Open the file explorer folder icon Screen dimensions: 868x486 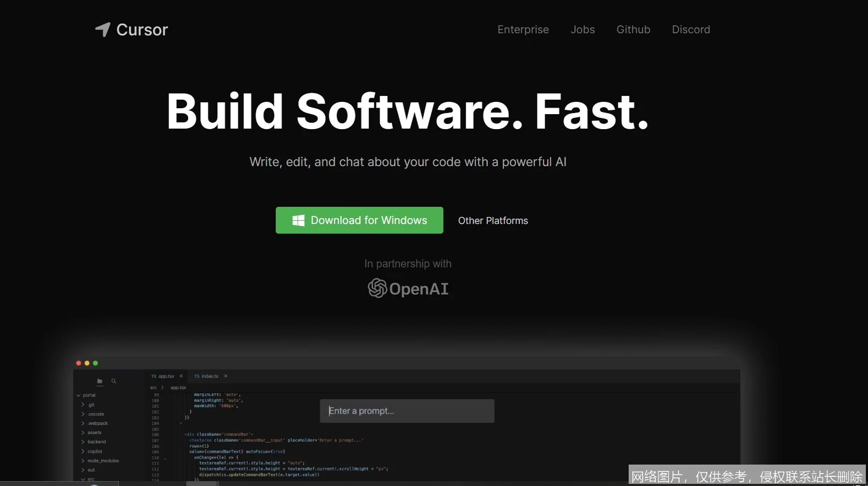coord(100,382)
